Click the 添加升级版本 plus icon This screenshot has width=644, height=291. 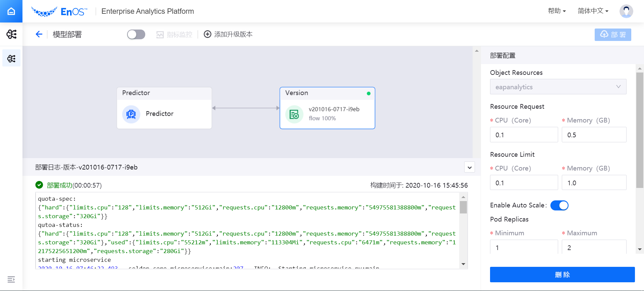pos(208,34)
